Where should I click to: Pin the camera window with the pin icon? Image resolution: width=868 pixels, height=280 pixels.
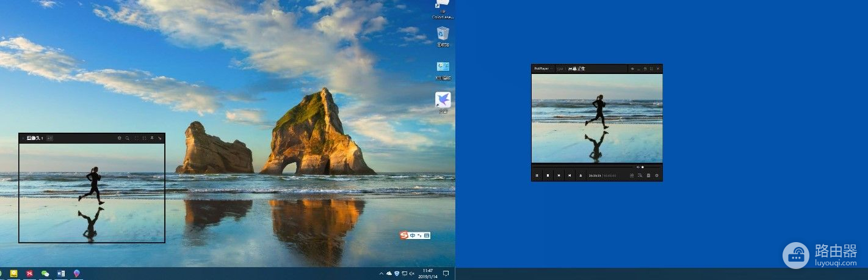[x=152, y=138]
